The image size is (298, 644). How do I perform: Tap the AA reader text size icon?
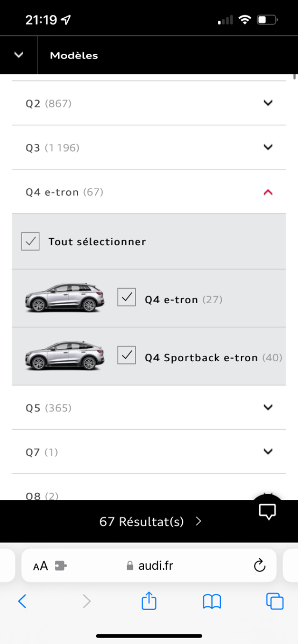click(41, 566)
